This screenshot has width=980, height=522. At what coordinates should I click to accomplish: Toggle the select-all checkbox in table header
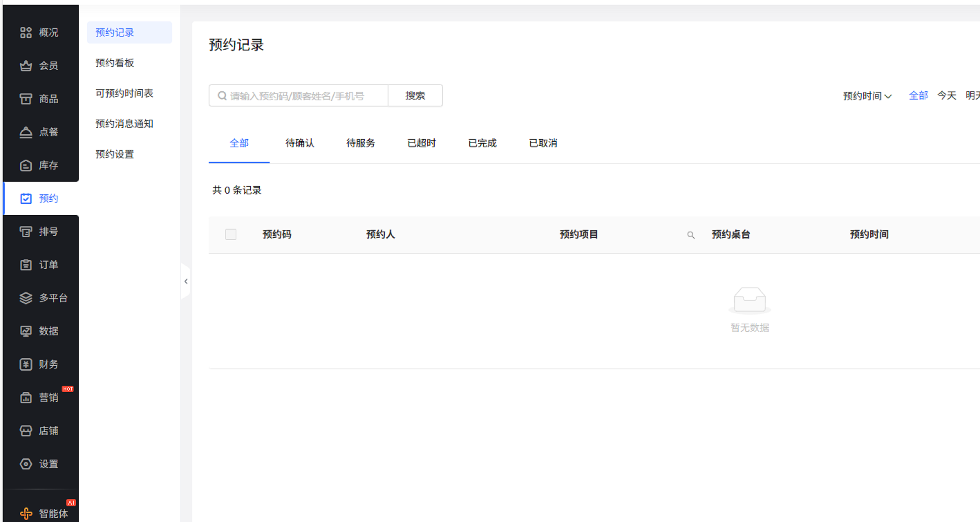pos(230,234)
